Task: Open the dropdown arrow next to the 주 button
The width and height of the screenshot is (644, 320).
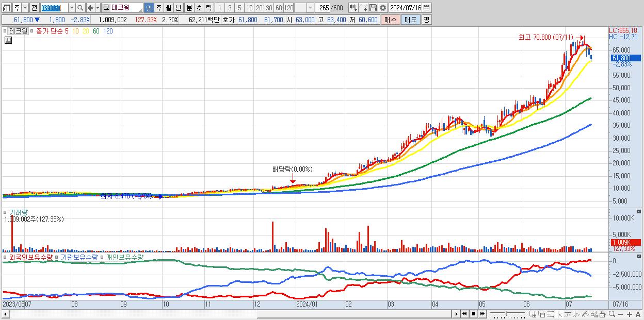Action: tap(25, 8)
